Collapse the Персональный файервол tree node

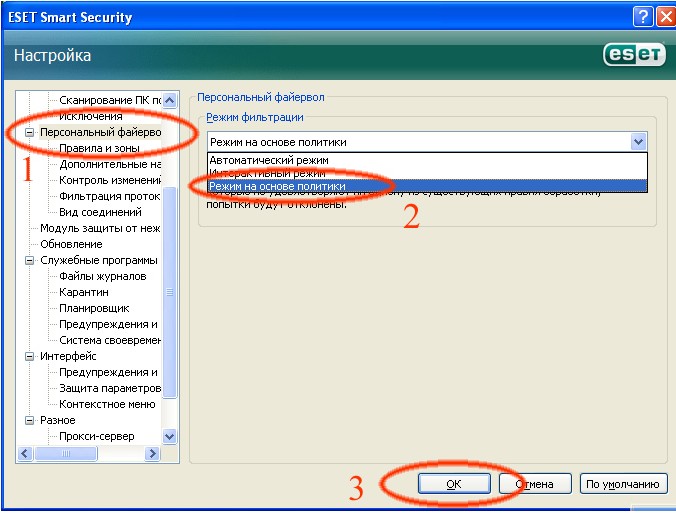coord(29,132)
